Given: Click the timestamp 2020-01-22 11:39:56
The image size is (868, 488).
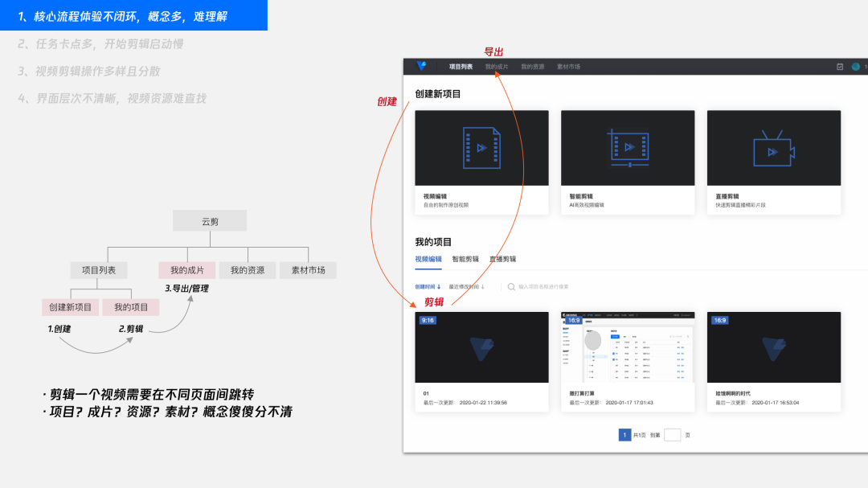Looking at the screenshot, I should (x=483, y=403).
